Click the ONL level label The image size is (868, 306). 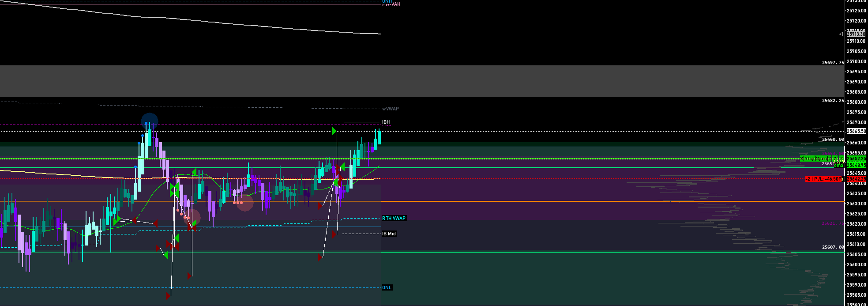click(x=387, y=287)
